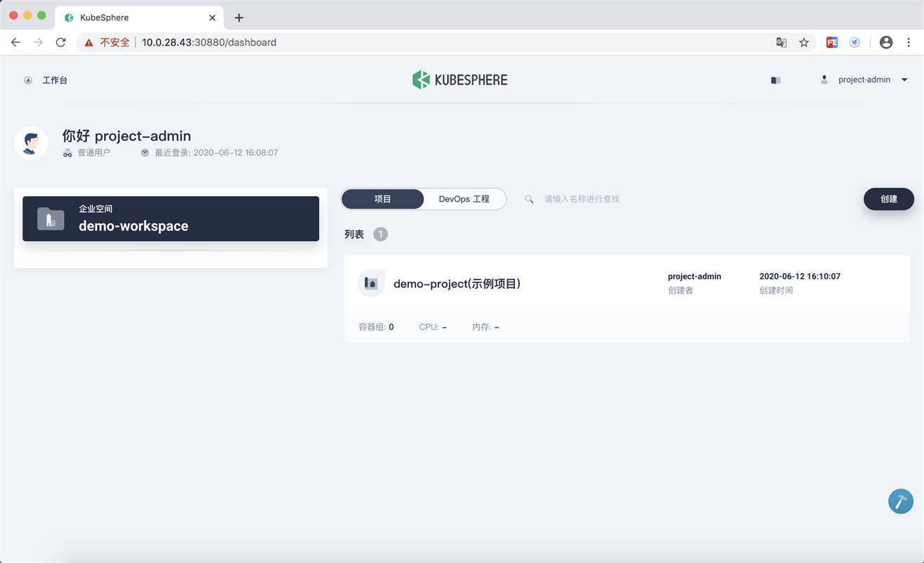Click the last login time text
The width and height of the screenshot is (924, 563).
click(216, 153)
